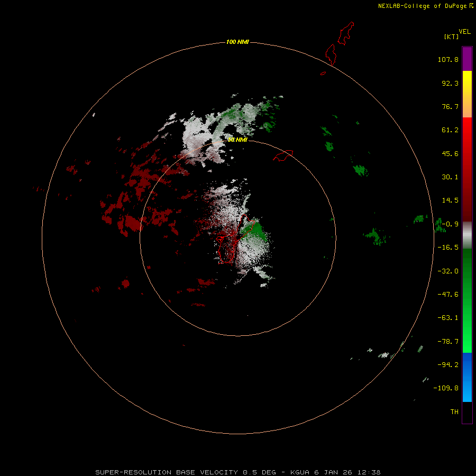Click the -16.5 value on velocity scale
This screenshot has width=476, height=476.
448,248
